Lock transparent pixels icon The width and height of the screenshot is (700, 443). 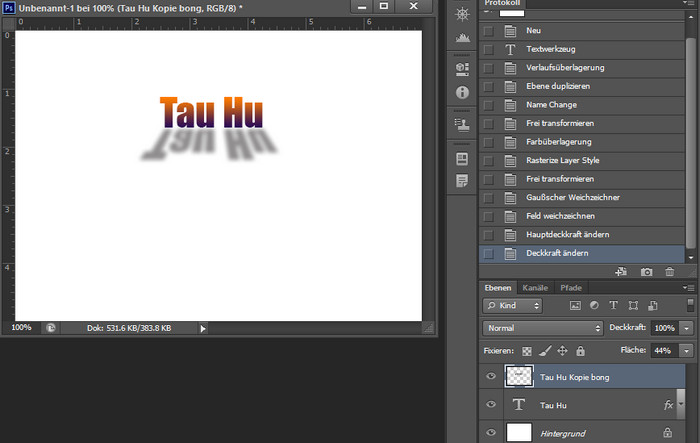pyautogui.click(x=527, y=351)
